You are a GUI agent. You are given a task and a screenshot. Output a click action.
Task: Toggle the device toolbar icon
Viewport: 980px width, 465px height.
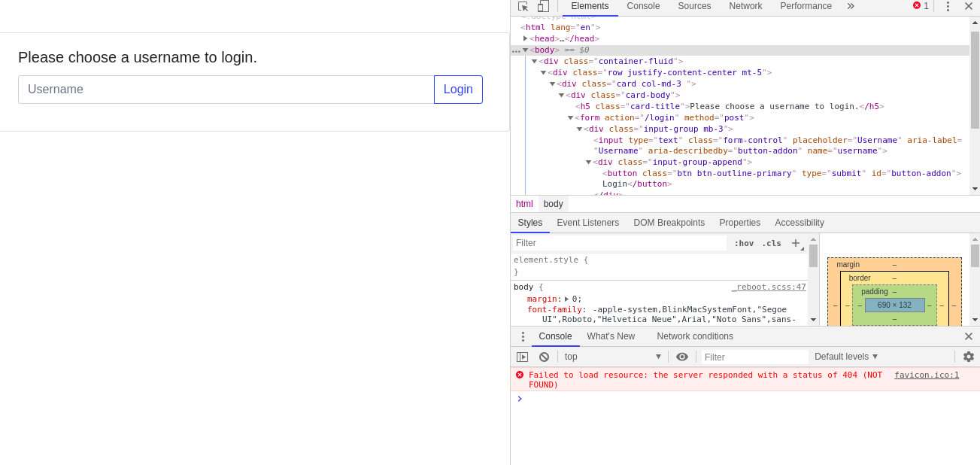[543, 6]
